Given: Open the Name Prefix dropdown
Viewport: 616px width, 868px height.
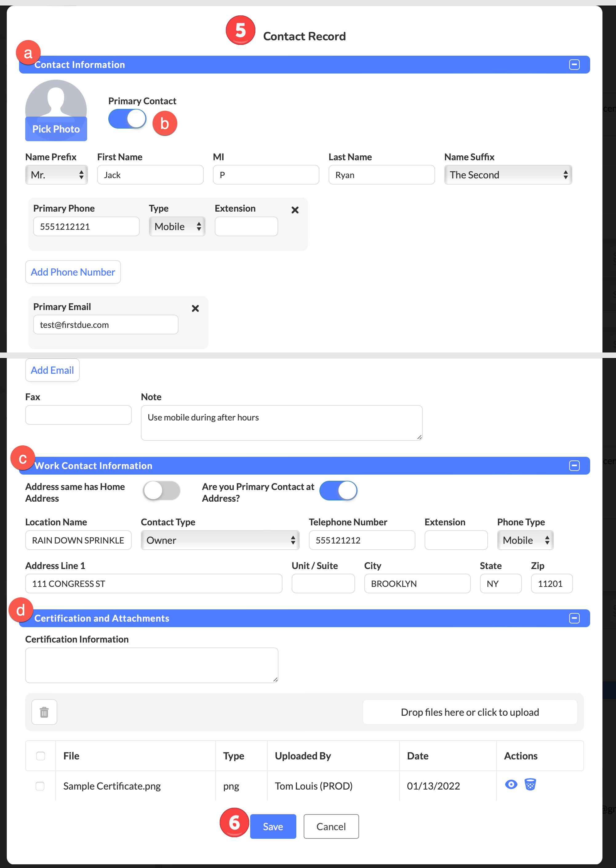Looking at the screenshot, I should 56,174.
